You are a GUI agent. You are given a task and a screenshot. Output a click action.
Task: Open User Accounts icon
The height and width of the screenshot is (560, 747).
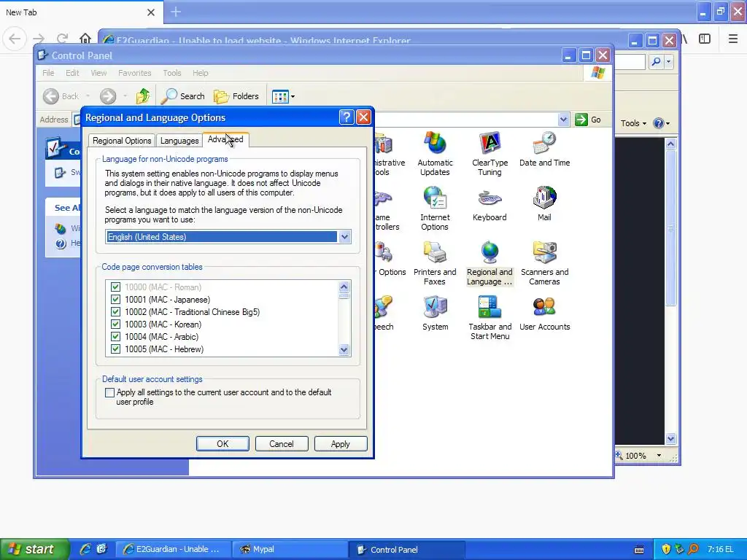pos(544,314)
